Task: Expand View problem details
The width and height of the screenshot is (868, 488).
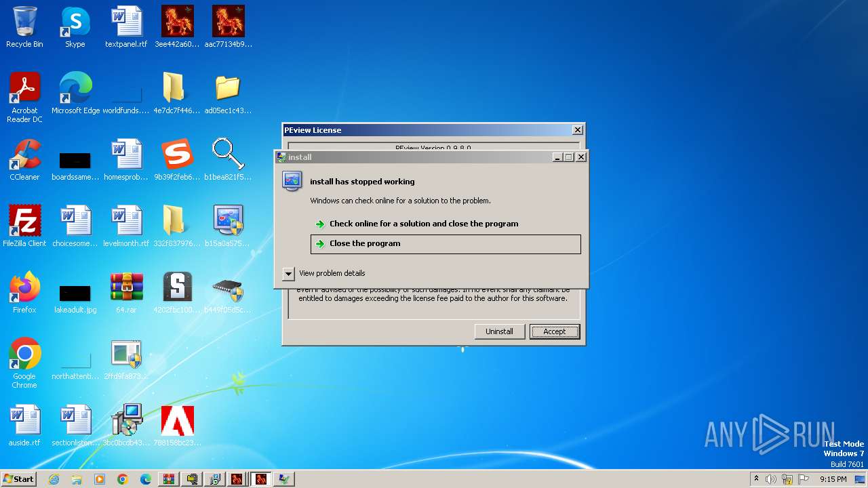Action: (x=323, y=273)
